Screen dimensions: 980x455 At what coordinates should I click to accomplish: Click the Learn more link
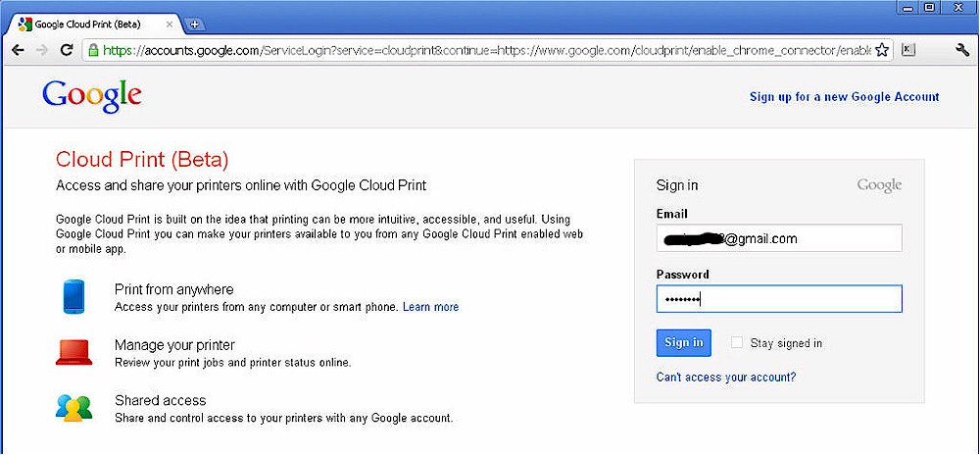pos(430,307)
